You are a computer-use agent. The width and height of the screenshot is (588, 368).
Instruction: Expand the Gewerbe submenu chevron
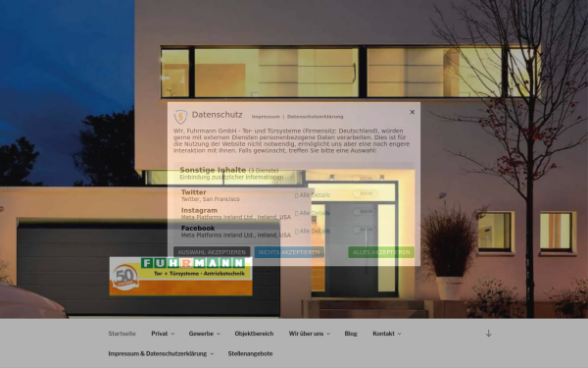pyautogui.click(x=219, y=334)
